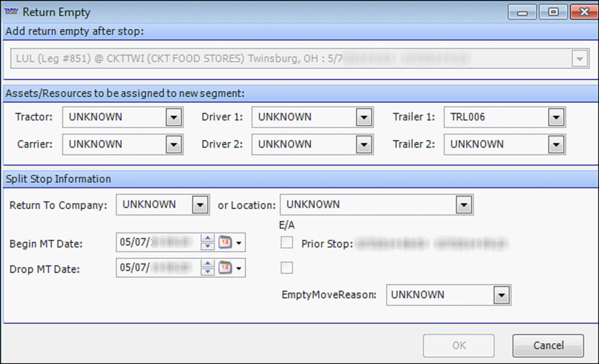Expand the Driver 2 dropdown
This screenshot has width=599, height=364.
point(363,145)
